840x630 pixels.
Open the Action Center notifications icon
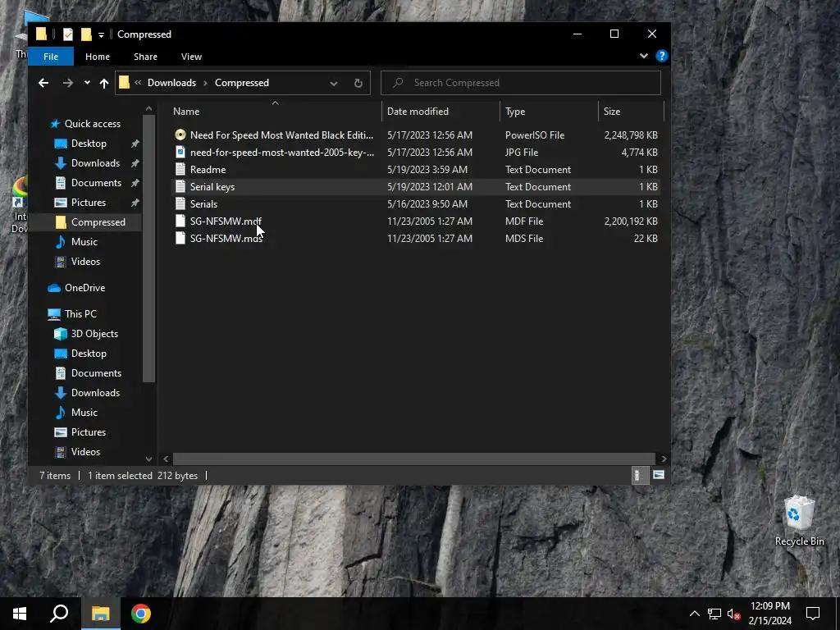813,614
